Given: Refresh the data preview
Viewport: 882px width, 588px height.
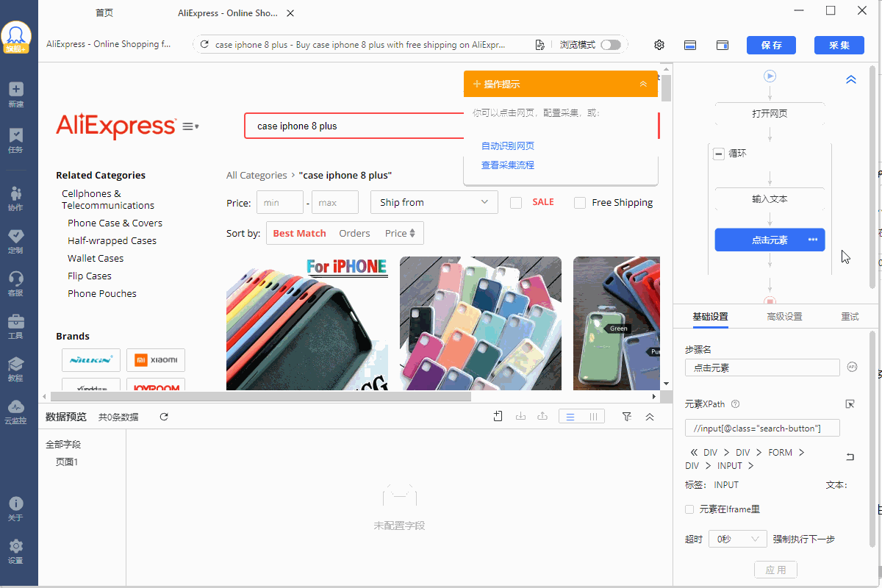Looking at the screenshot, I should pyautogui.click(x=164, y=417).
